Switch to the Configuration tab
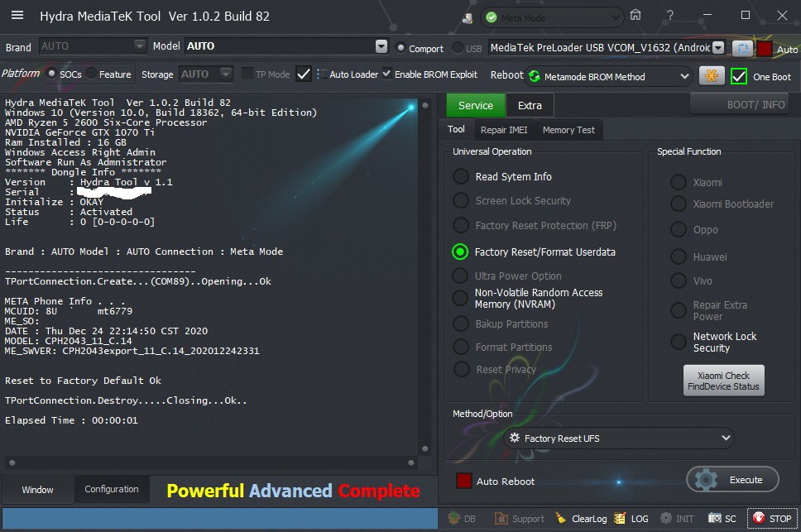Screen dimensions: 801x532 click(112, 489)
